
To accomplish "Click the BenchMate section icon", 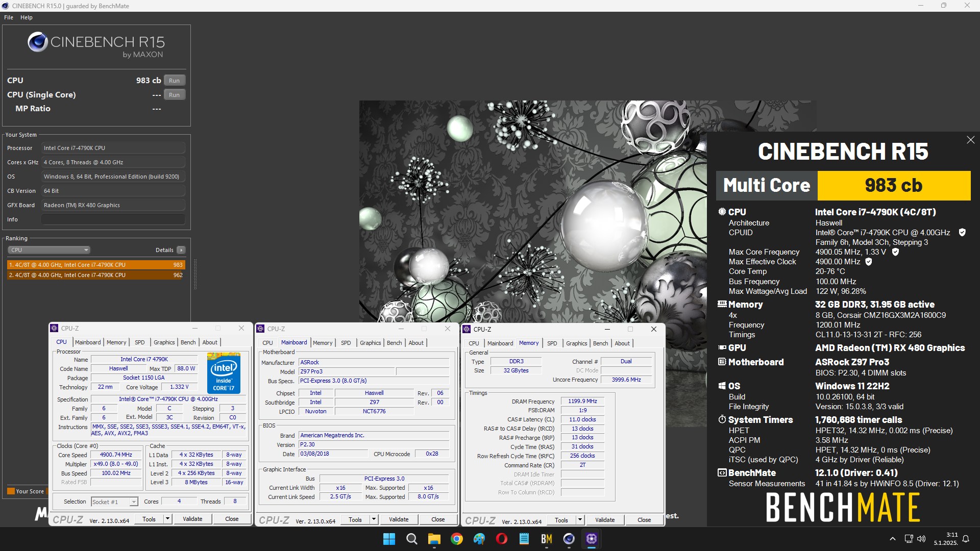I will pos(722,472).
